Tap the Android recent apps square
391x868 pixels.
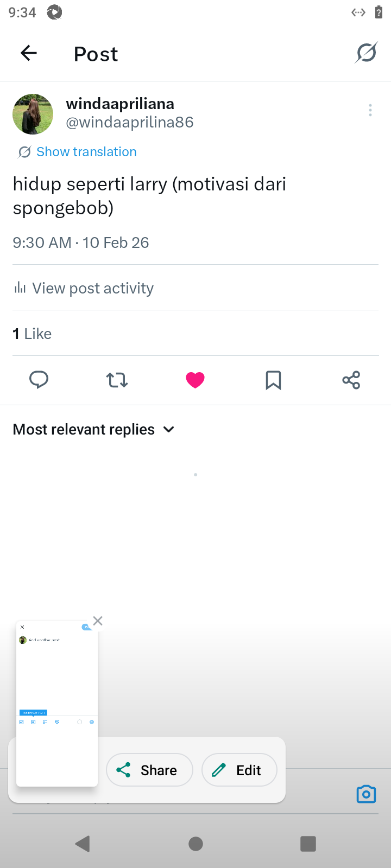[308, 844]
